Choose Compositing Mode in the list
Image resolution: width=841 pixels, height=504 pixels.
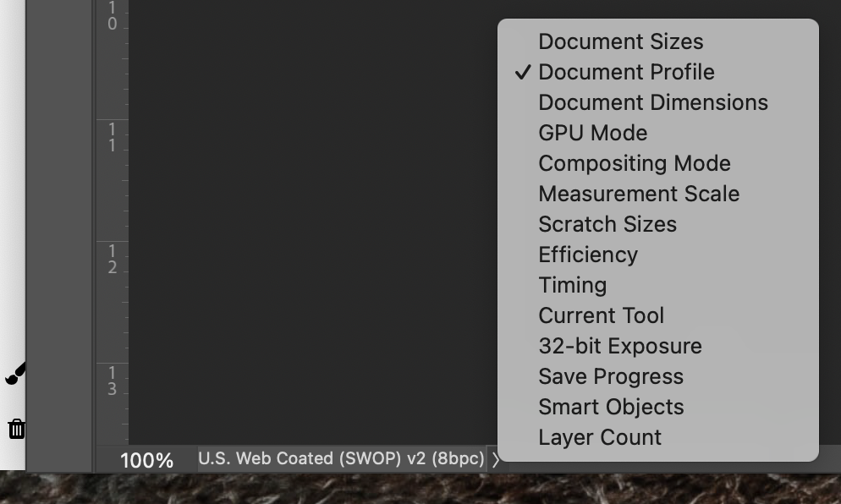tap(634, 163)
